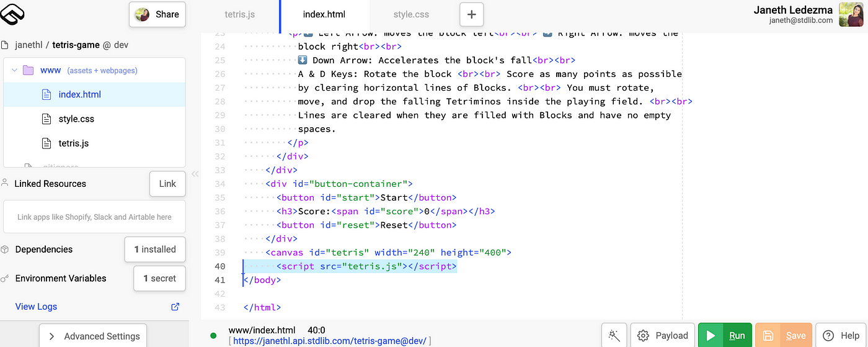Click the Run button
This screenshot has width=868, height=347.
coord(725,336)
